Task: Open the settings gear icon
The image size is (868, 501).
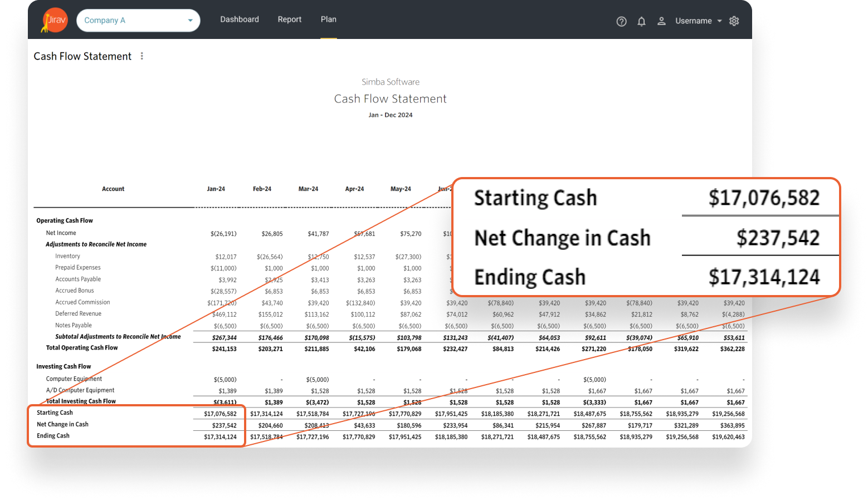Action: point(734,21)
